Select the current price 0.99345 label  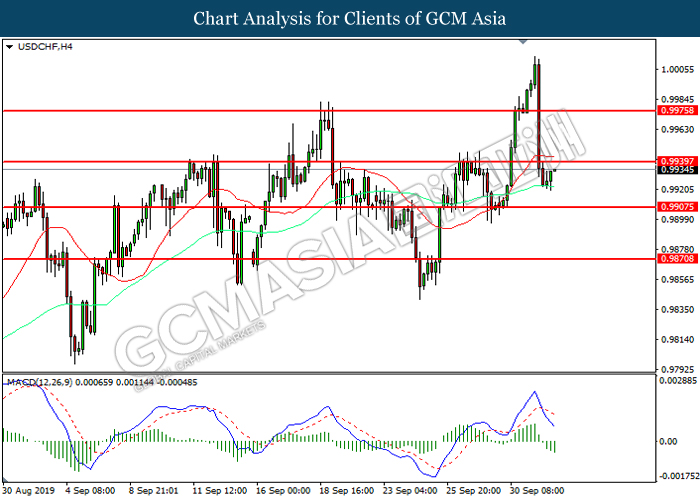pos(677,170)
